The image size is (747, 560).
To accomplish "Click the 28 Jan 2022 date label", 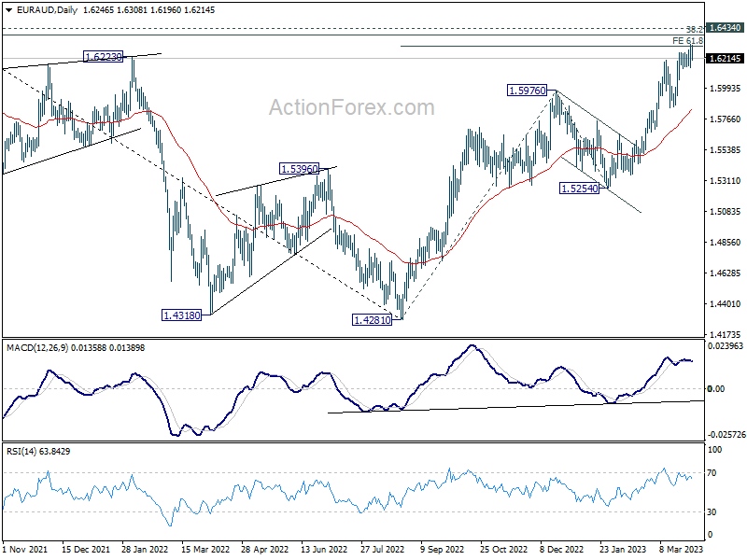I will pyautogui.click(x=146, y=549).
